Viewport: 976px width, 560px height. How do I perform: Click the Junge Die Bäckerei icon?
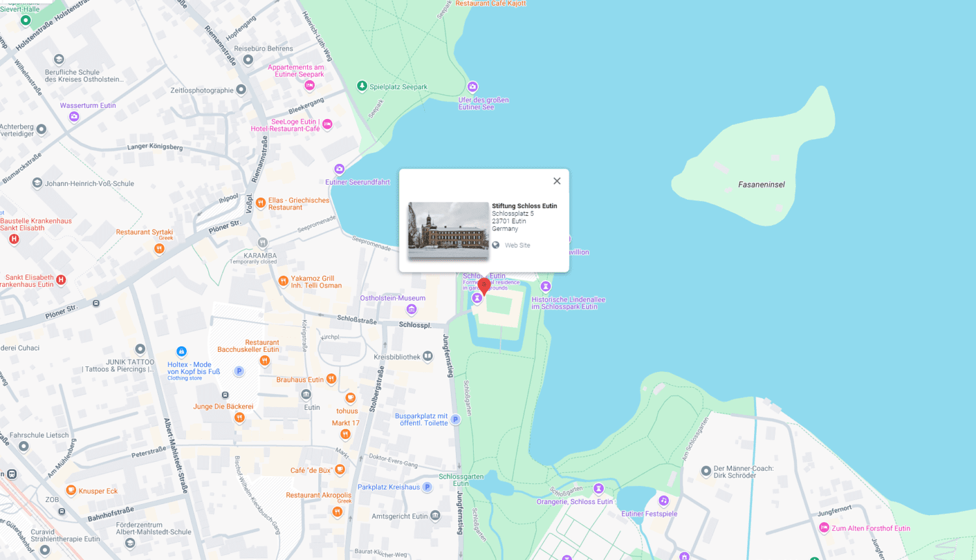point(239,417)
